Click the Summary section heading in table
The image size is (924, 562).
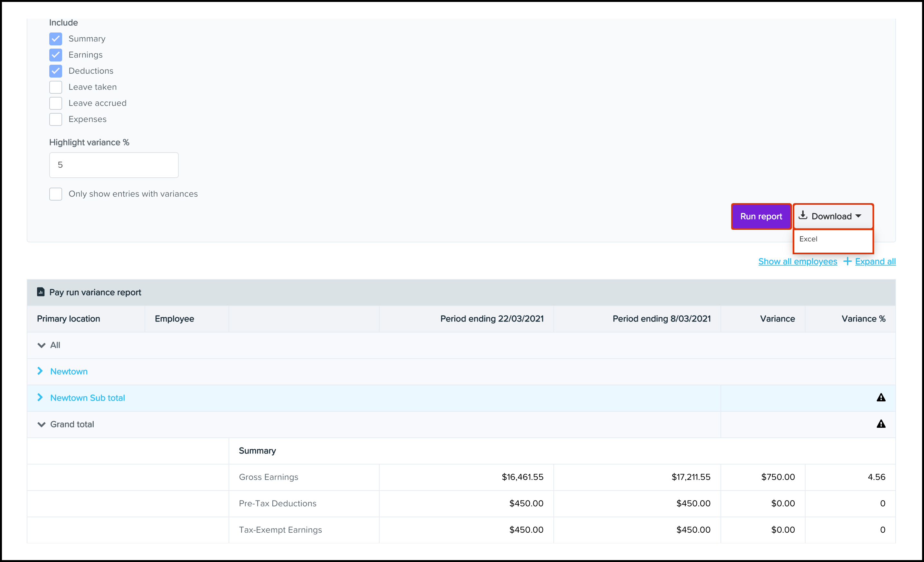click(x=257, y=451)
